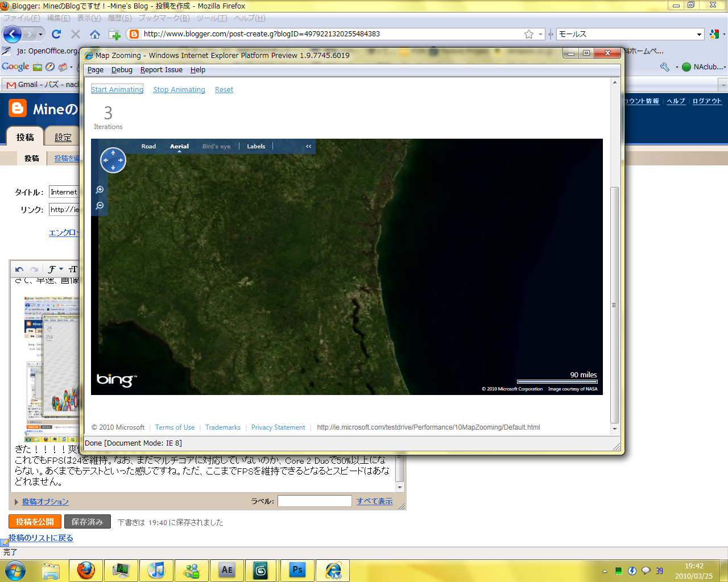The height and width of the screenshot is (582, 728).
Task: Open the Page menu in IE Platform Preview
Action: coord(96,70)
